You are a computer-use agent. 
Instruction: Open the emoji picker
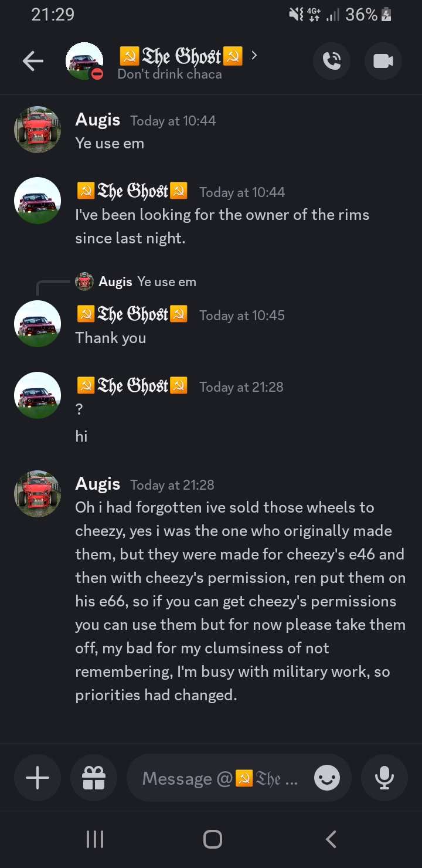pos(327,778)
